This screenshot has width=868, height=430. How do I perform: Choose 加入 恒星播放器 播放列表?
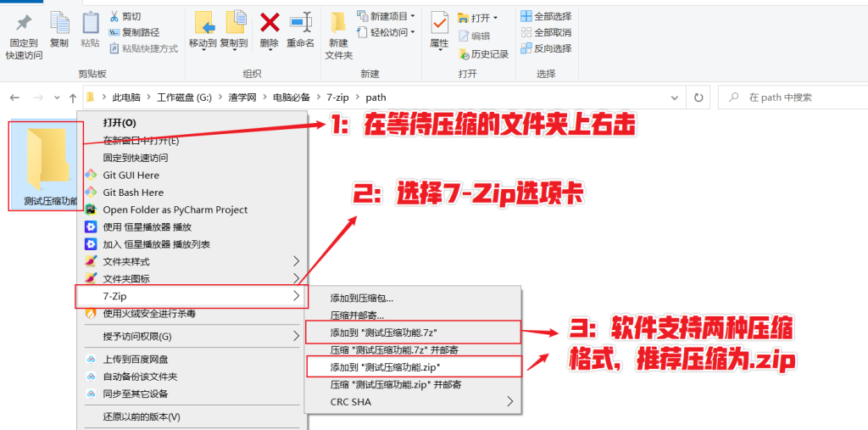pos(192,244)
